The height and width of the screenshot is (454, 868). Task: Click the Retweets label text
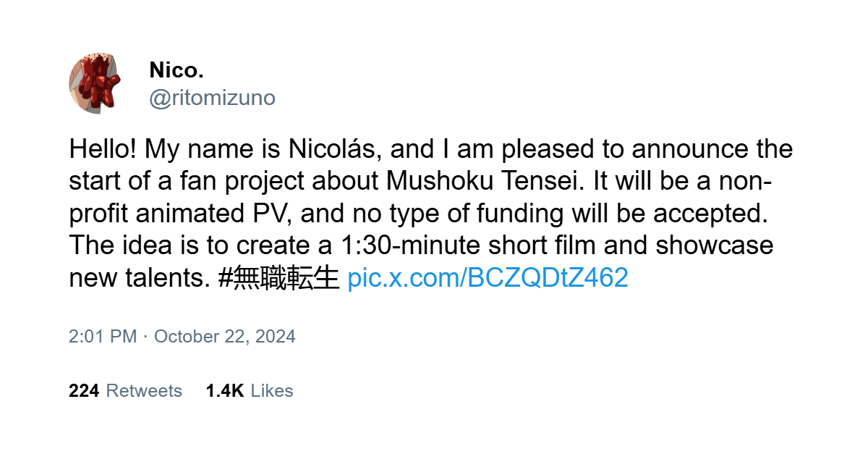144,391
